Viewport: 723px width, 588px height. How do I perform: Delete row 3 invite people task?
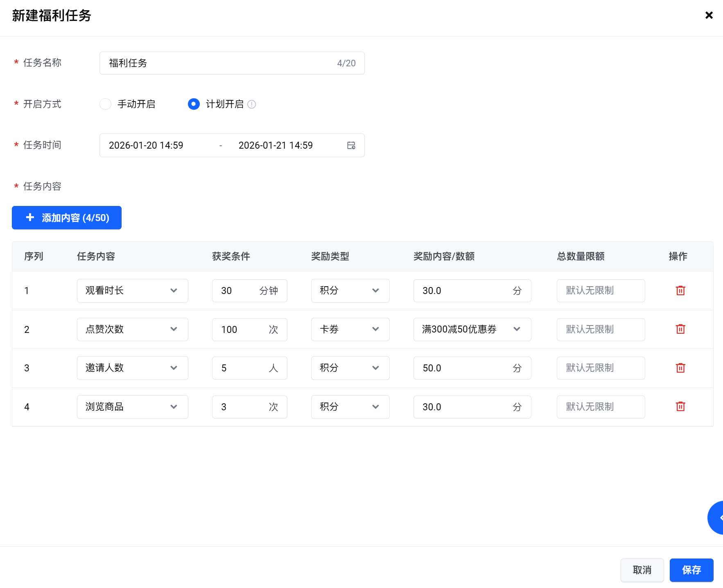[x=680, y=368]
